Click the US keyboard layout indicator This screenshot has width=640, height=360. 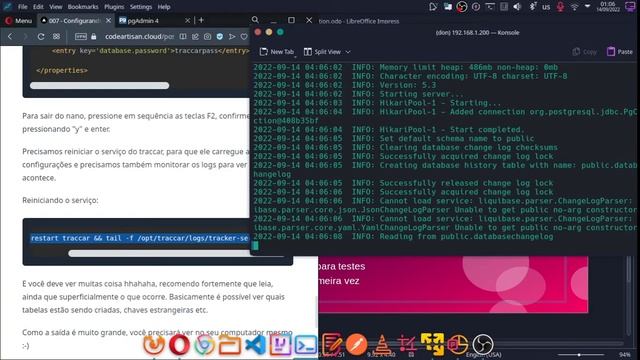click(x=546, y=7)
